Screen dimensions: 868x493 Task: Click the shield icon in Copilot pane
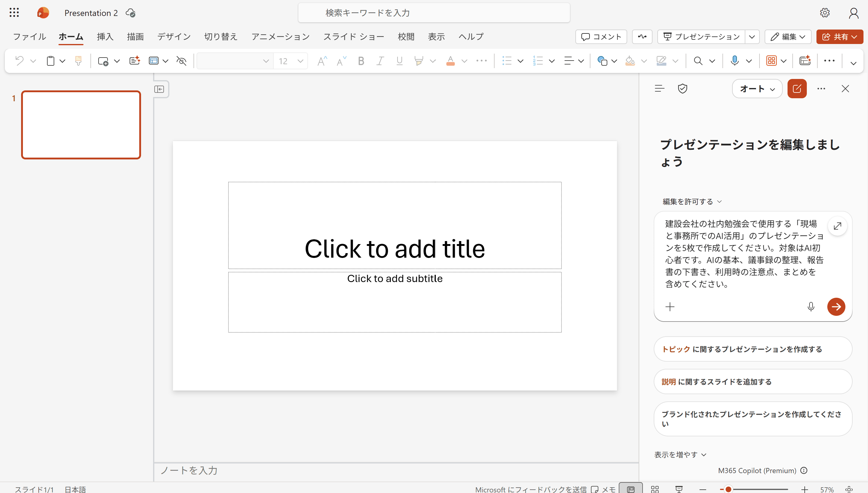tap(682, 89)
